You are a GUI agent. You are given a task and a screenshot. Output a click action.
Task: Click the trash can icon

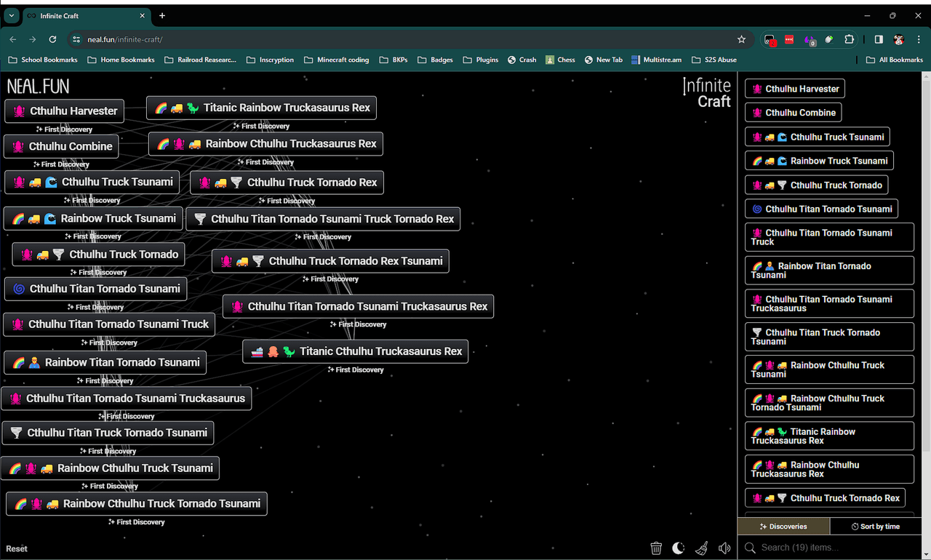[656, 548]
